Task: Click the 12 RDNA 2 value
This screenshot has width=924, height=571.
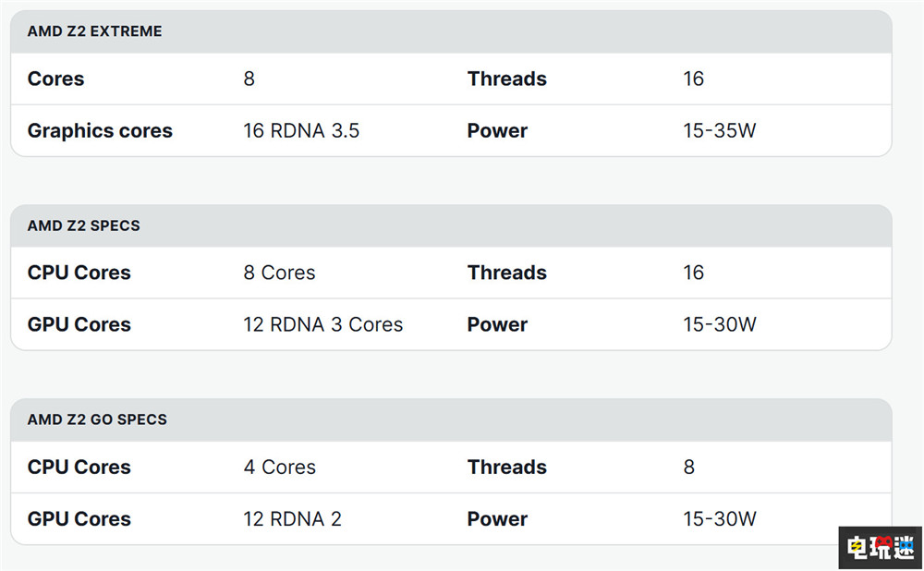Action: pos(292,518)
